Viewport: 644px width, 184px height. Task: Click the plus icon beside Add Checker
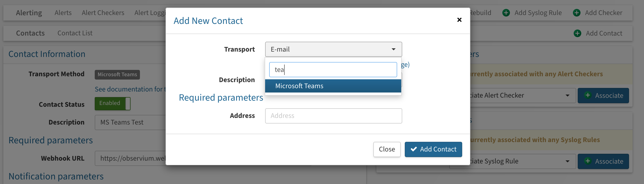[577, 13]
